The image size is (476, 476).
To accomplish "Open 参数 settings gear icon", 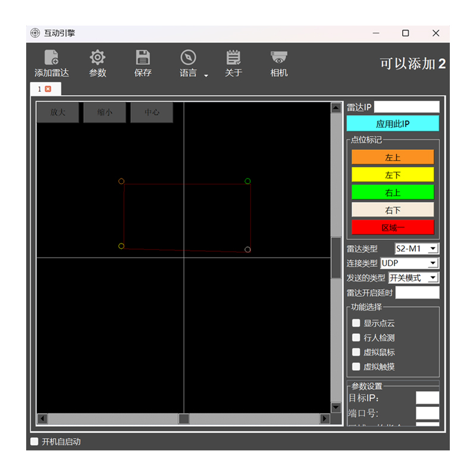I will pos(98,58).
